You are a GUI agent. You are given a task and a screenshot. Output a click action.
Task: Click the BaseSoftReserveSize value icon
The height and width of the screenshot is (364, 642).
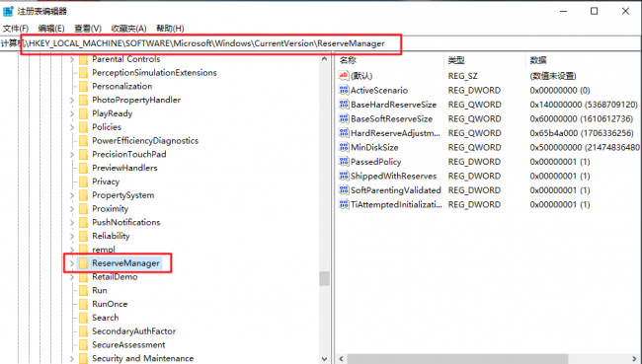pos(344,118)
